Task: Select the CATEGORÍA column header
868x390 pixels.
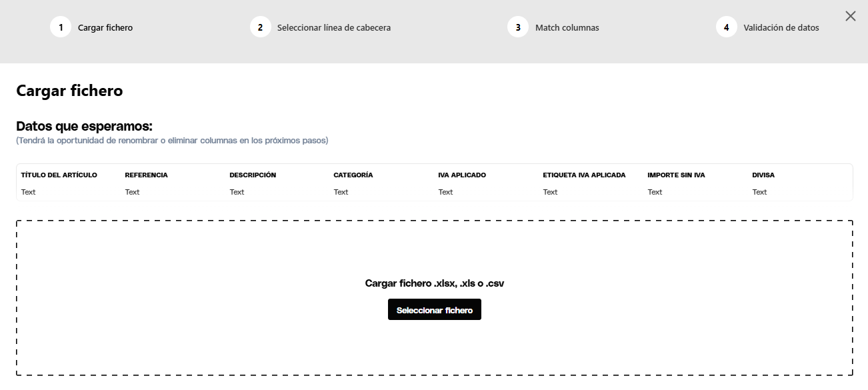Action: coord(353,175)
